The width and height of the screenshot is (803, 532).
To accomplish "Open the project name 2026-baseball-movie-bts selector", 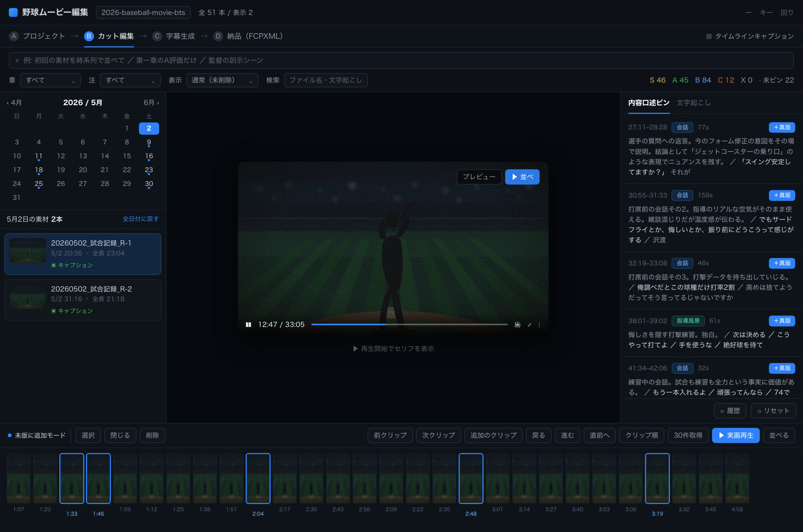I will pyautogui.click(x=143, y=12).
